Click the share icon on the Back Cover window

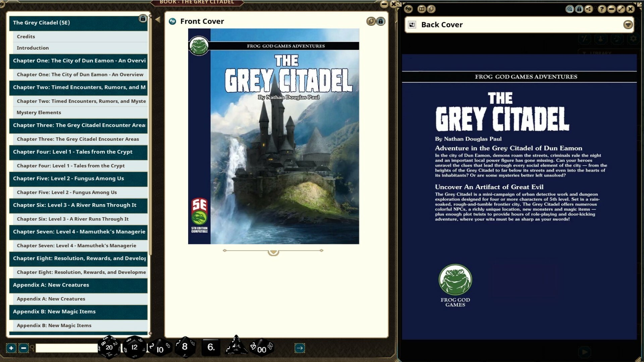pyautogui.click(x=588, y=9)
